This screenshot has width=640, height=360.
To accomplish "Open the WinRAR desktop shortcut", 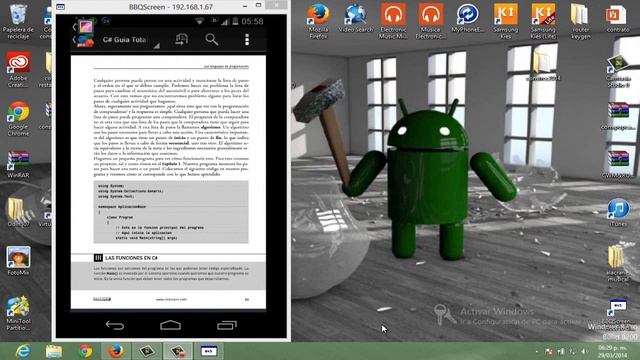I will coord(18,164).
